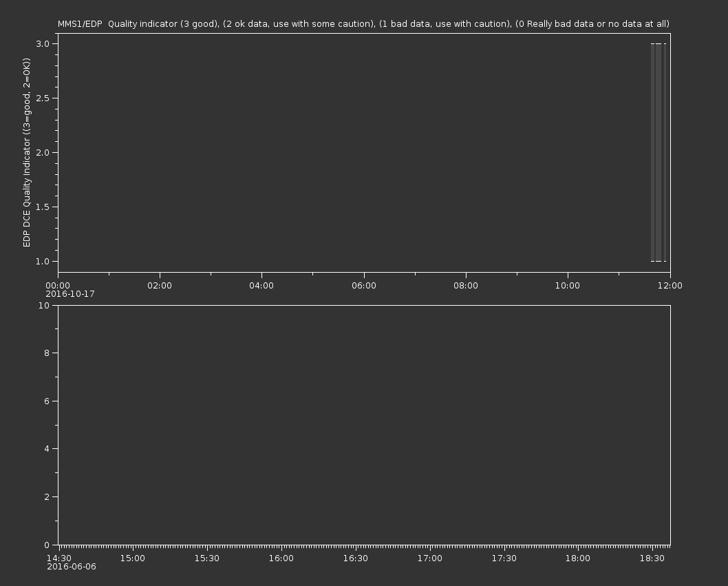Click the 1.5 tick label on top plot

coord(43,207)
